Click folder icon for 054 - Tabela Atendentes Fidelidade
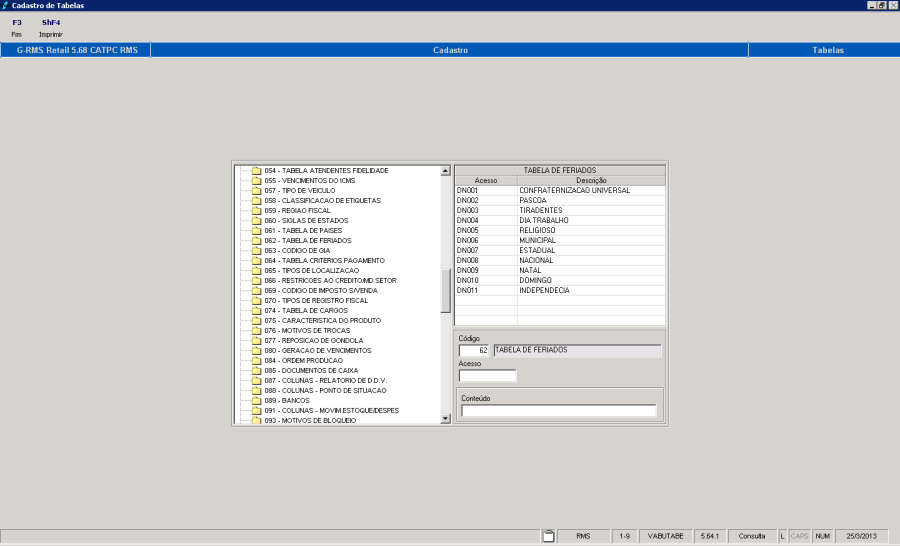 pos(256,171)
